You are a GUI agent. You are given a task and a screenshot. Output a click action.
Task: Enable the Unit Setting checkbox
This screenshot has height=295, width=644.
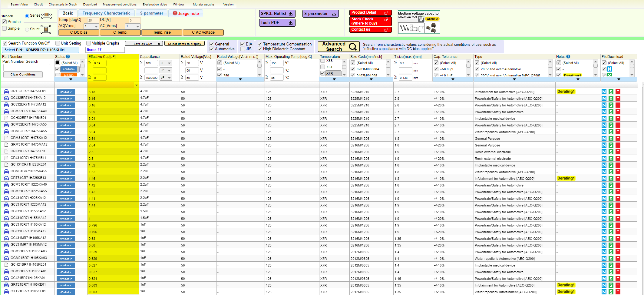(58, 43)
